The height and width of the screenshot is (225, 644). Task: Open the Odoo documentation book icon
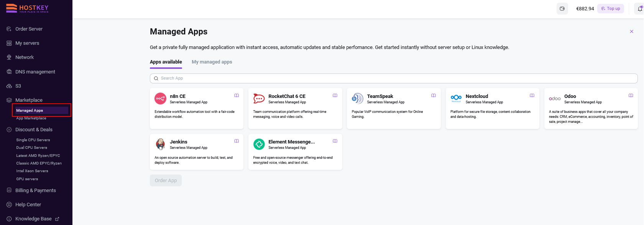631,96
